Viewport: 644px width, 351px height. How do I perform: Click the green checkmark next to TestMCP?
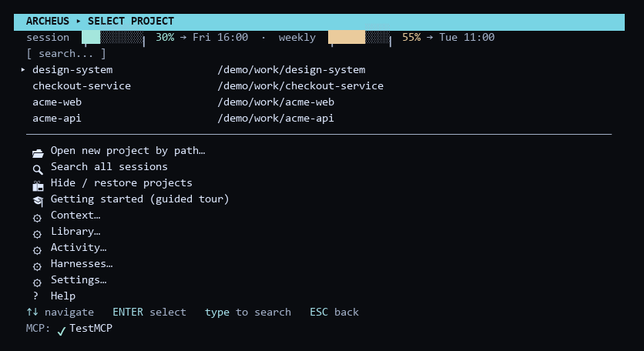click(62, 330)
